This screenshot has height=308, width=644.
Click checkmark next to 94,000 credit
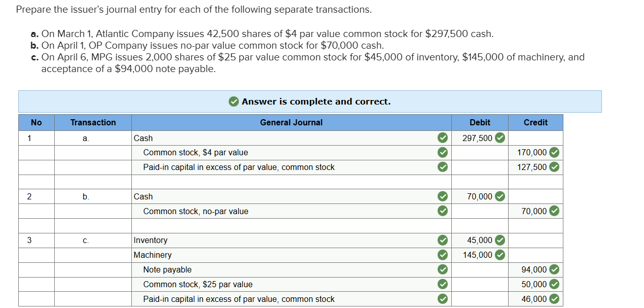(554, 269)
